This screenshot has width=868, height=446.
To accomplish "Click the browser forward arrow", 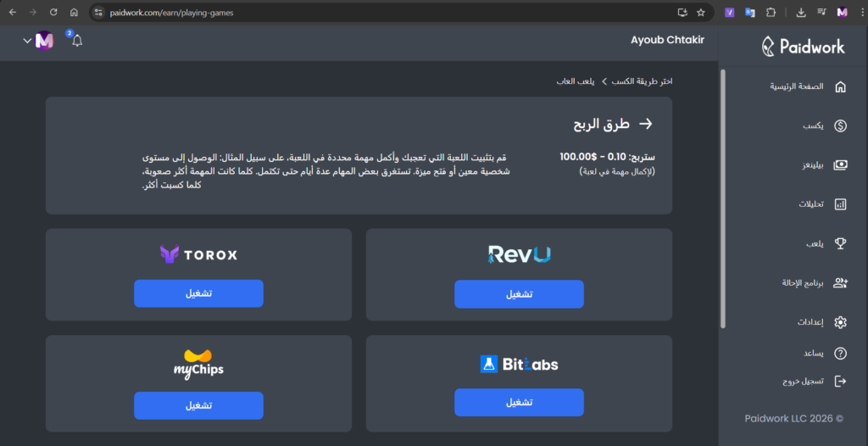I will click(x=33, y=12).
